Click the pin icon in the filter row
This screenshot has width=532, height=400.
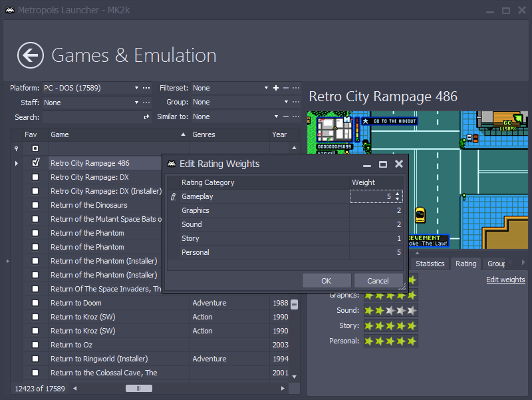coord(16,148)
